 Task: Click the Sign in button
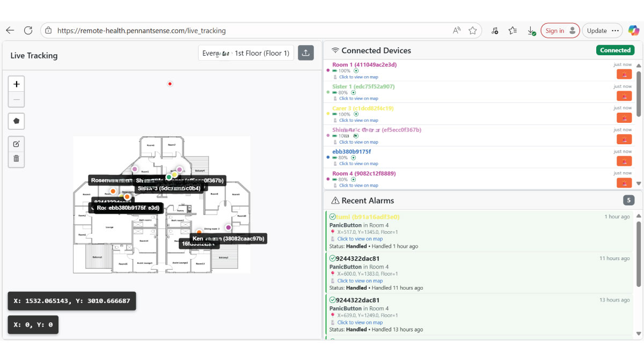560,31
